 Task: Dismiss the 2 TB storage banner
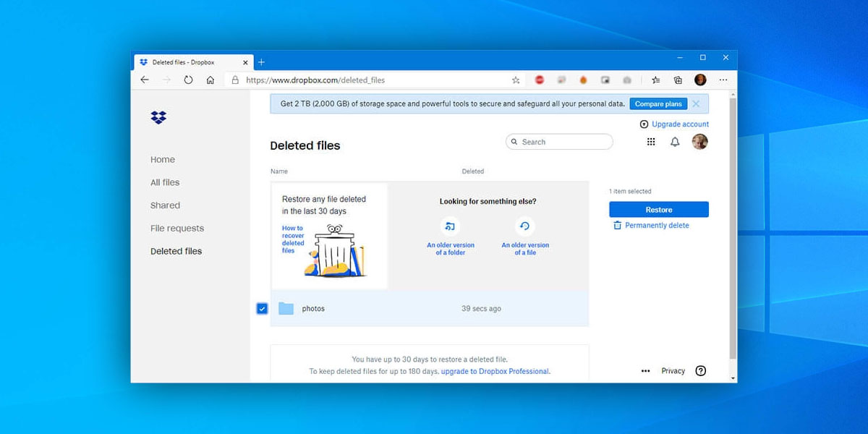click(696, 103)
